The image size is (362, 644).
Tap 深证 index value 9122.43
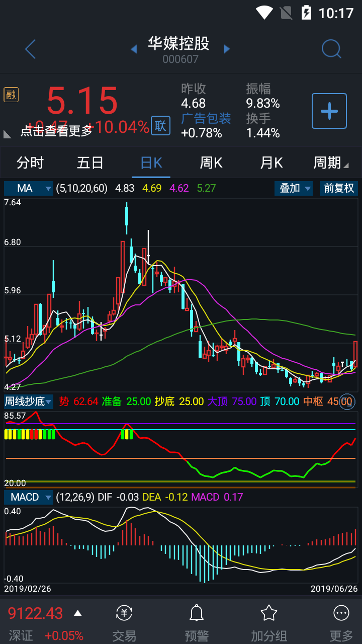point(35,613)
